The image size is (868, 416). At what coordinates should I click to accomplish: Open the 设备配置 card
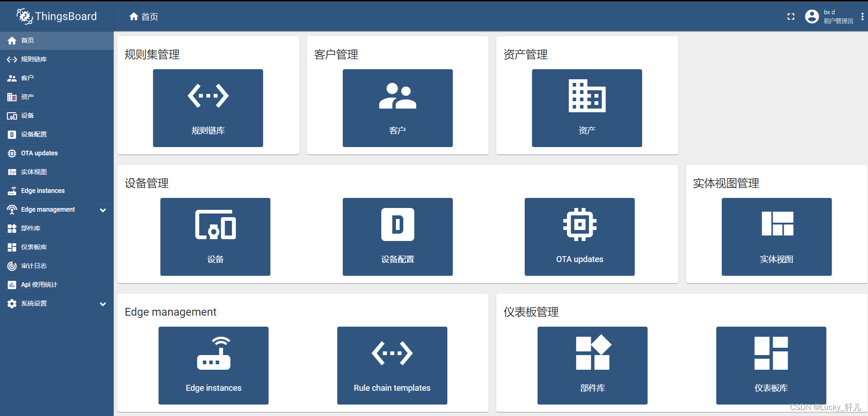tap(398, 237)
